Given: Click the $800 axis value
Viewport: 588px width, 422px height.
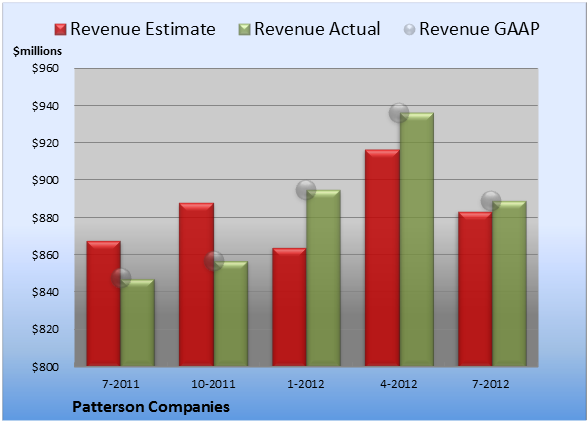Looking at the screenshot, I should click(45, 366).
